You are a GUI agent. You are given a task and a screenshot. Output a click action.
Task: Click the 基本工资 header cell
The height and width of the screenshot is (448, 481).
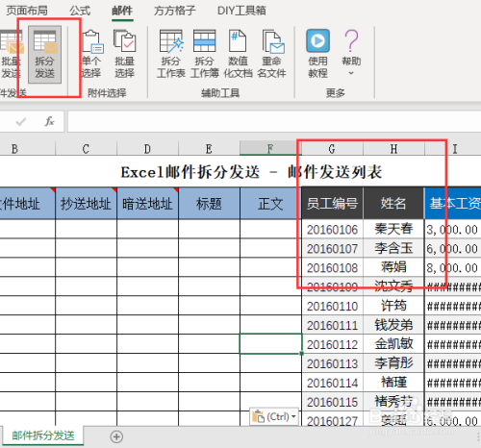[453, 204]
